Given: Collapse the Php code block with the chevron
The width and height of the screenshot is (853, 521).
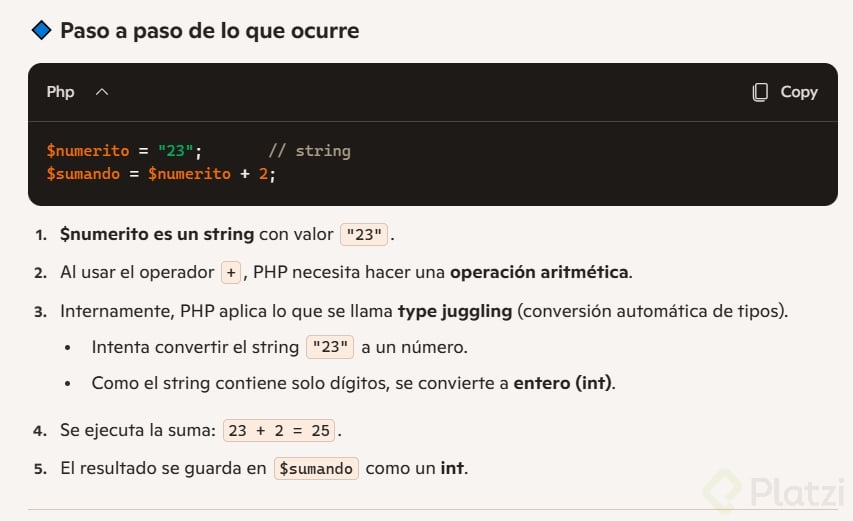Looking at the screenshot, I should point(101,92).
